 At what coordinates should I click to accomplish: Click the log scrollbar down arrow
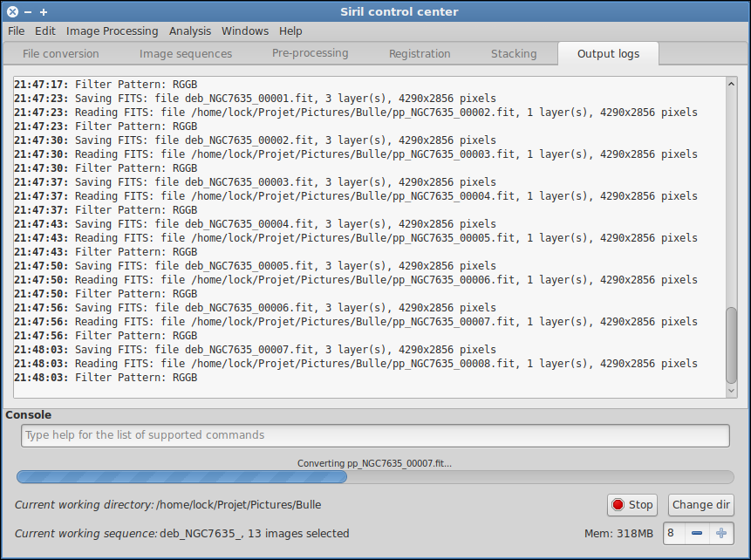pos(732,392)
